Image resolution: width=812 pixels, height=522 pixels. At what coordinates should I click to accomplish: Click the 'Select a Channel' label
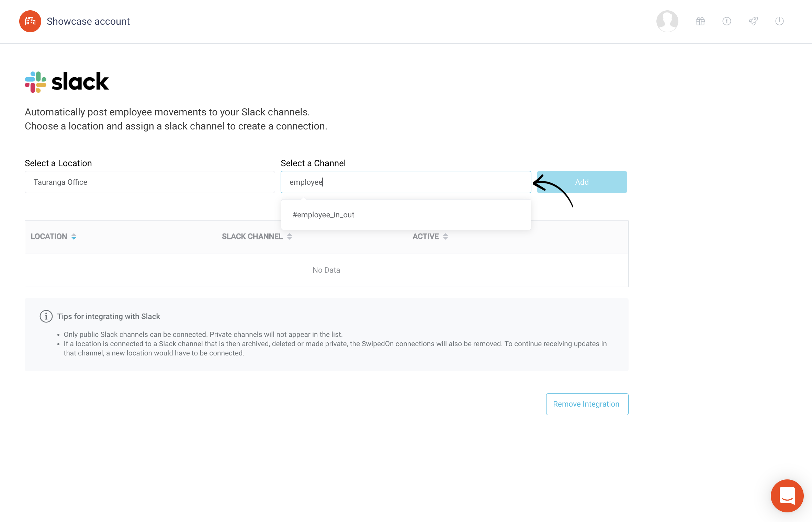(313, 163)
